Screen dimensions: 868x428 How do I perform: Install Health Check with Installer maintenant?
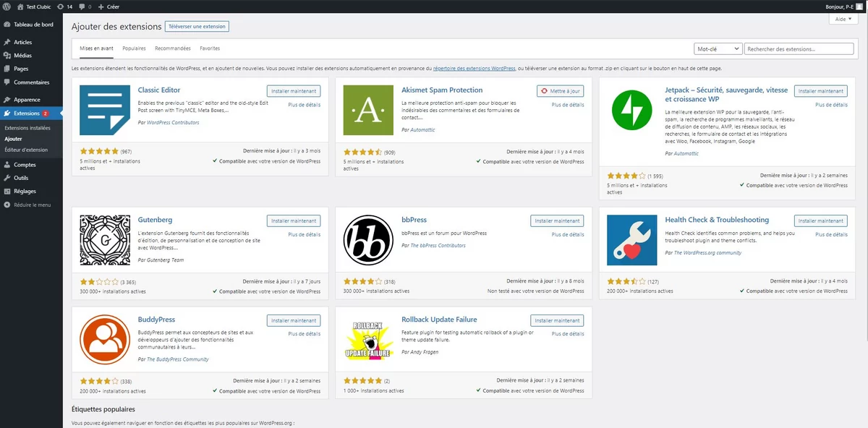click(x=821, y=221)
